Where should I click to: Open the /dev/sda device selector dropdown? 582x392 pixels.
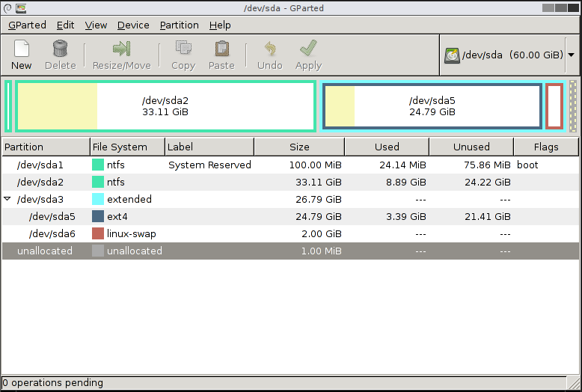coord(571,55)
